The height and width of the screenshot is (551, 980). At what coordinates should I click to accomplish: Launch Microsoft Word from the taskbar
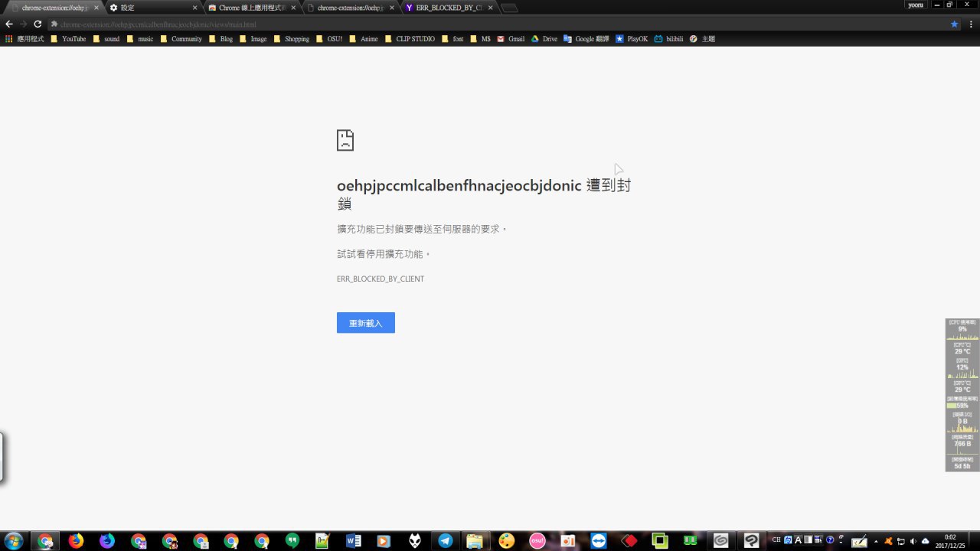pyautogui.click(x=353, y=541)
